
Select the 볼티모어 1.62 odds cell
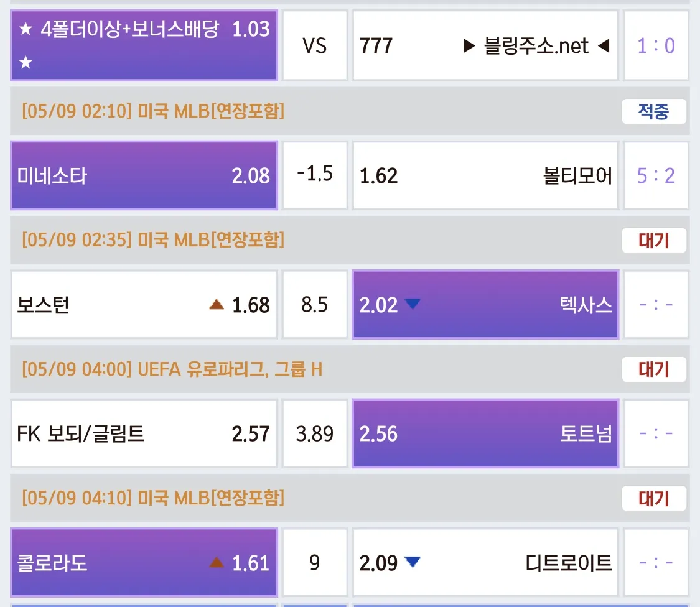coord(486,175)
